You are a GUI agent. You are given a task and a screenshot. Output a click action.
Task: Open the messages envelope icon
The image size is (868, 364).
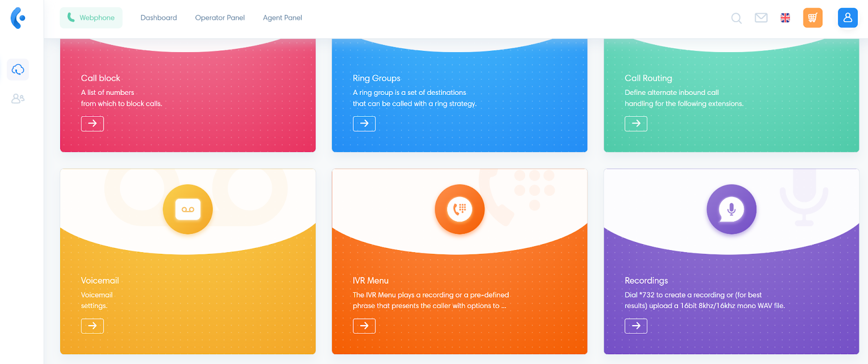tap(761, 18)
